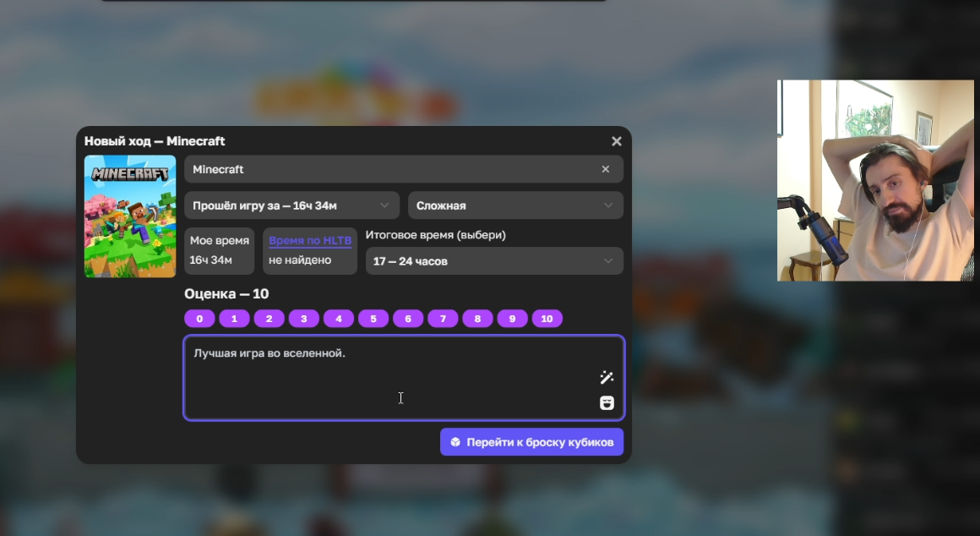Set rating to 2

click(269, 319)
